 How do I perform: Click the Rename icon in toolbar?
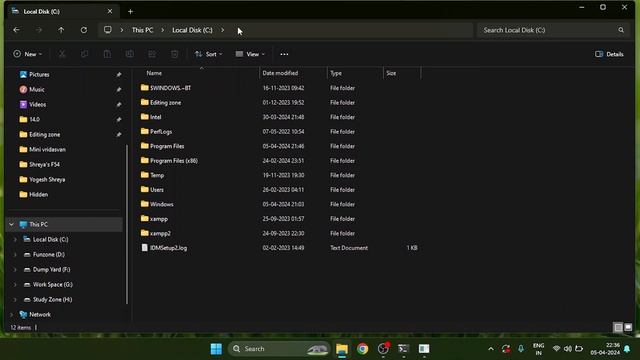[129, 54]
